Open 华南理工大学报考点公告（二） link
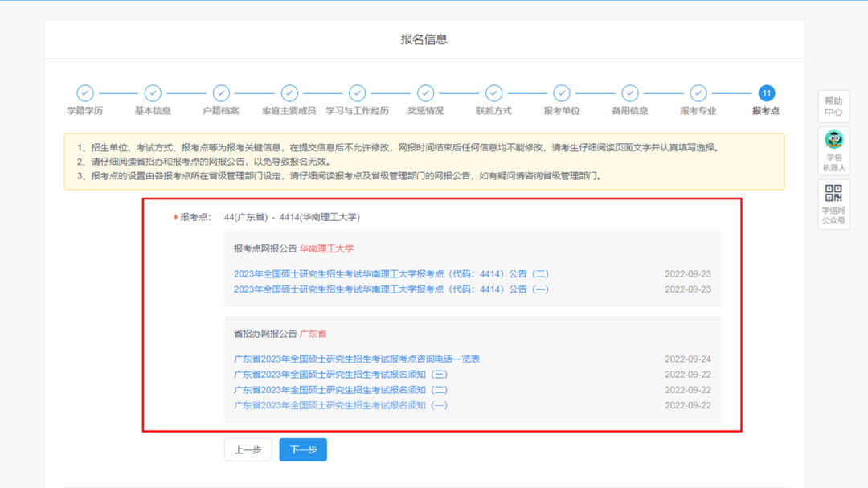Viewport: 868px width, 488px height. (x=391, y=274)
